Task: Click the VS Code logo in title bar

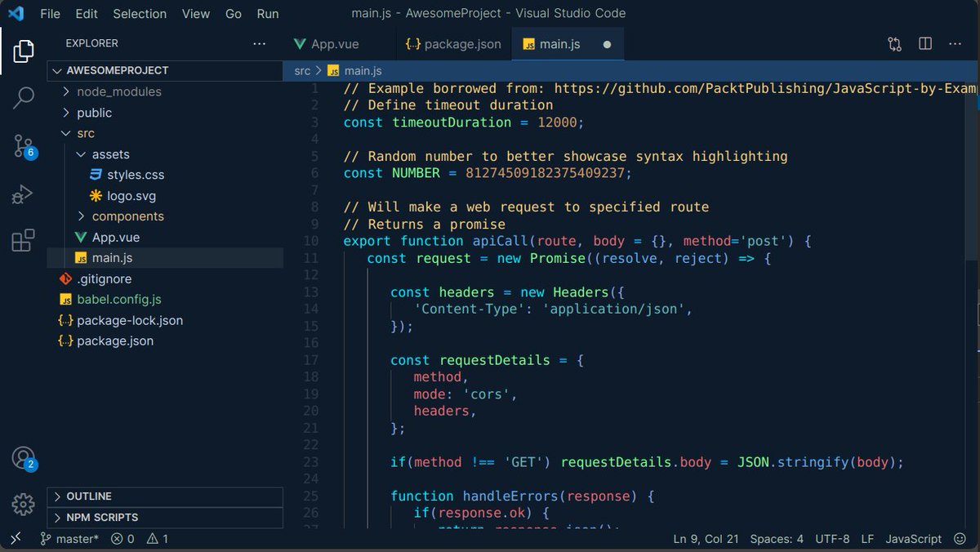Action: (16, 14)
